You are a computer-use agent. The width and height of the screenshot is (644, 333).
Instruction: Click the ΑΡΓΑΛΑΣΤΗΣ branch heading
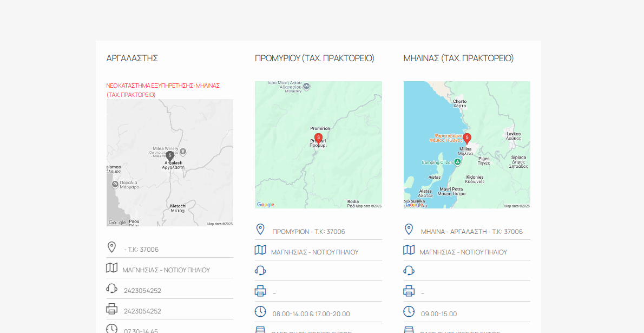(x=132, y=58)
